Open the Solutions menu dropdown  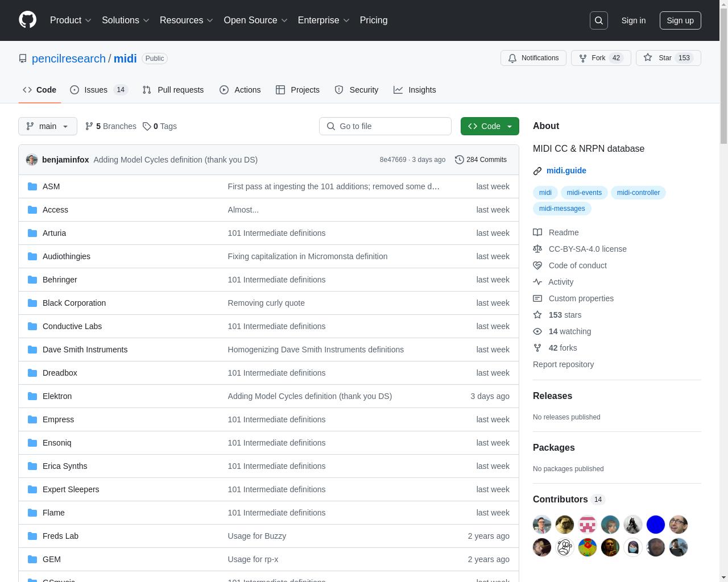[126, 20]
